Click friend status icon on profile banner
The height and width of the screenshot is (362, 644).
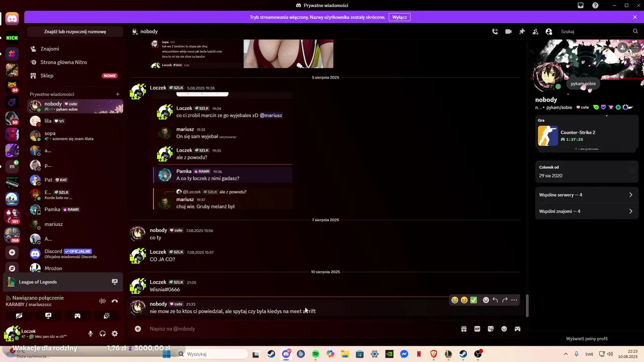[623, 47]
